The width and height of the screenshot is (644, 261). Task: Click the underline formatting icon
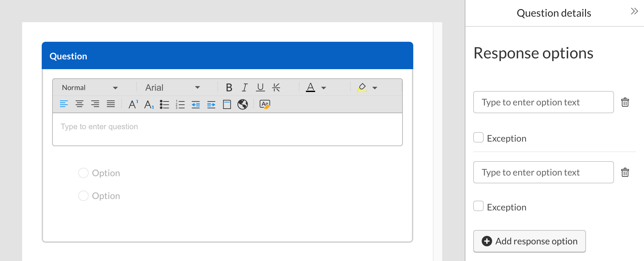point(260,87)
